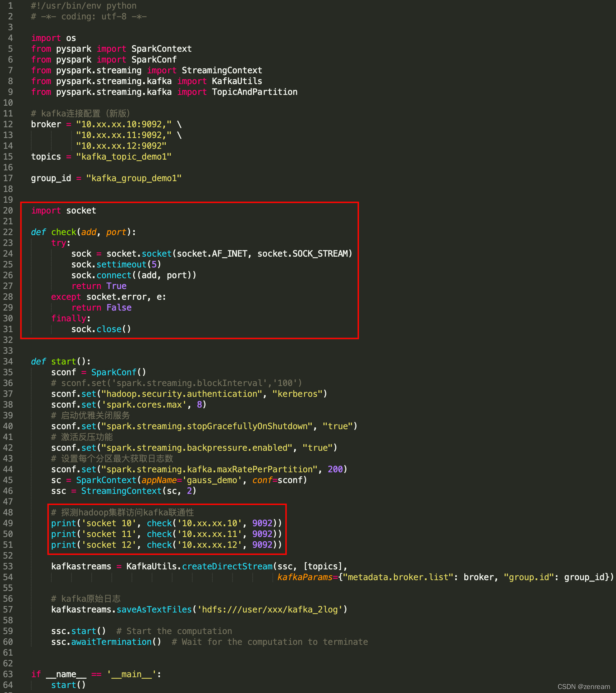Click the 'try:' keyword on line 23

(x=60, y=243)
